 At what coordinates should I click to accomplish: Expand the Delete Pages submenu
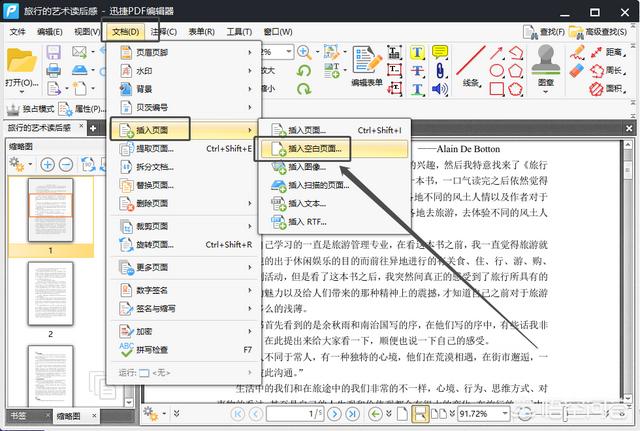[x=184, y=203]
